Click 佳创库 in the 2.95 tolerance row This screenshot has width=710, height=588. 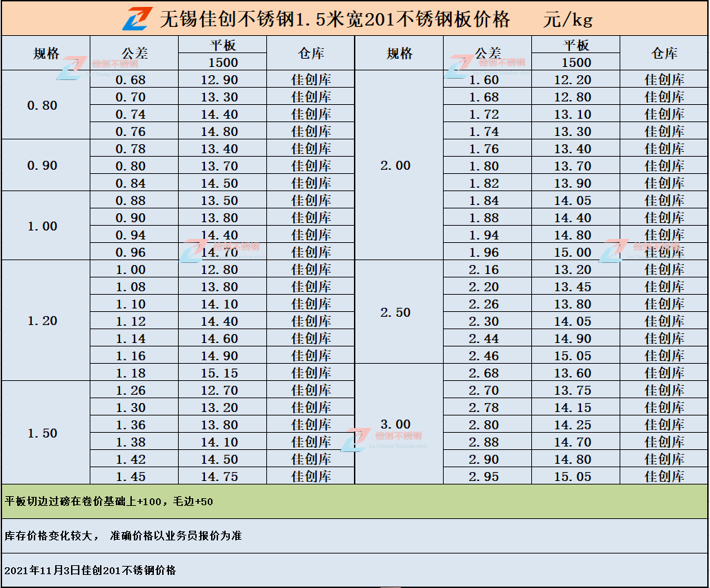pos(664,477)
